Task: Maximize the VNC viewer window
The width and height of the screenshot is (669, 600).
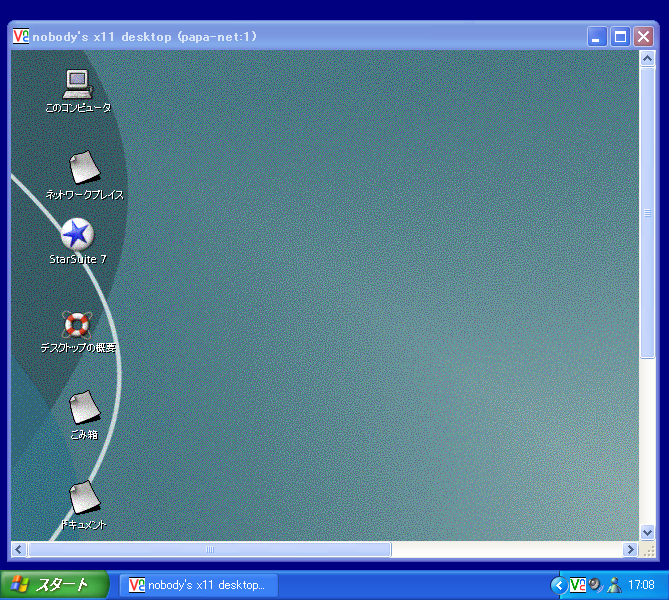Action: point(620,37)
